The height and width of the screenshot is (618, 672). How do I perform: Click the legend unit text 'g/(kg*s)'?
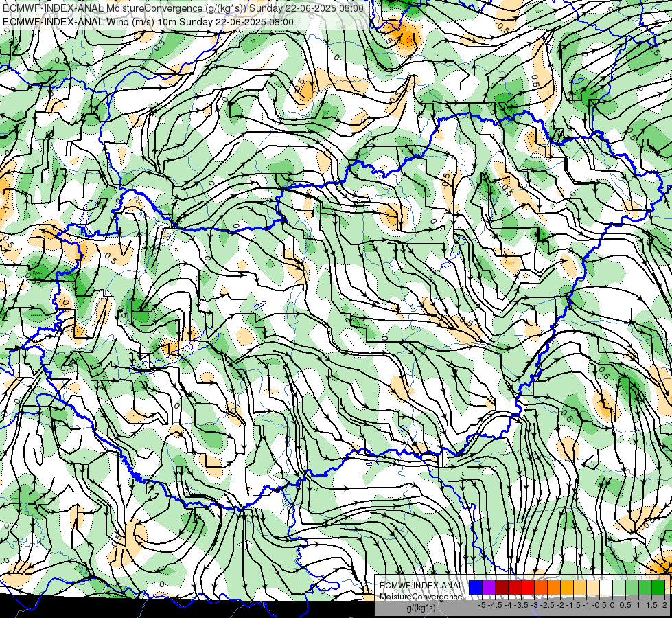click(421, 608)
